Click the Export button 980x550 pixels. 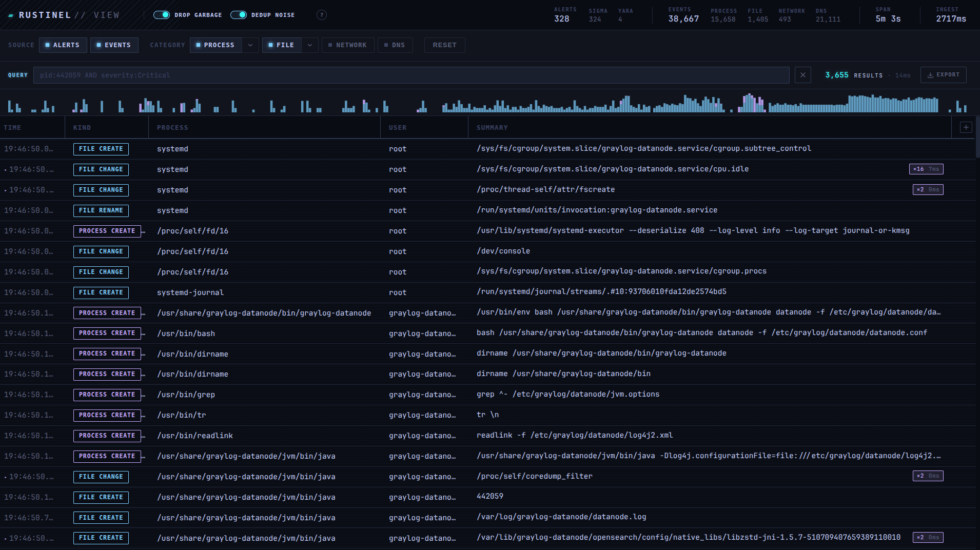point(943,75)
